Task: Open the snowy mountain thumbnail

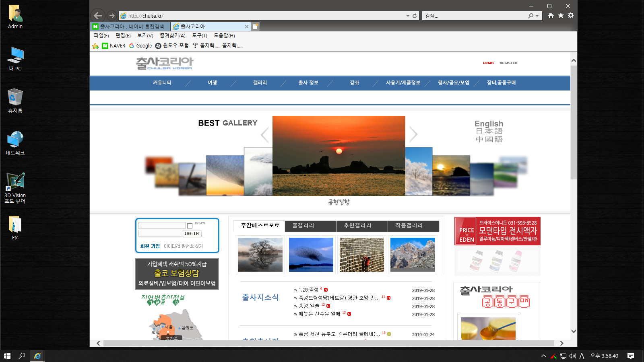Action: tap(413, 255)
